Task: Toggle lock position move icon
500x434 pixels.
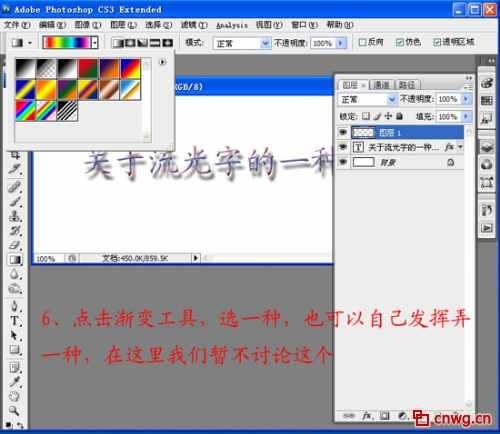Action: click(x=388, y=116)
